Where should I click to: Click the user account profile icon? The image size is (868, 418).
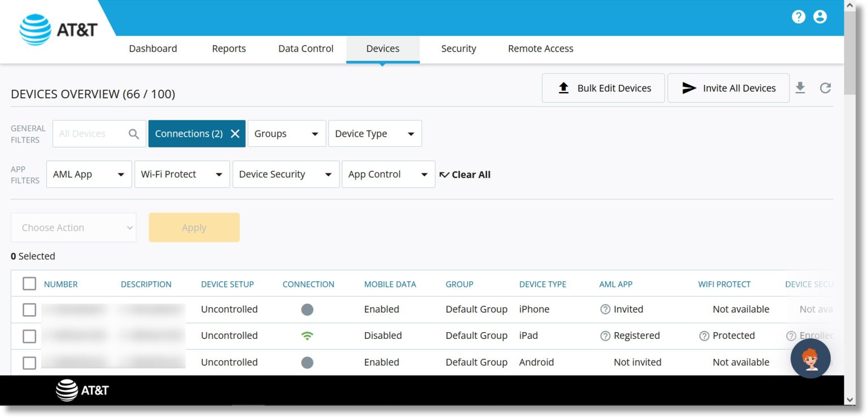[x=820, y=17]
